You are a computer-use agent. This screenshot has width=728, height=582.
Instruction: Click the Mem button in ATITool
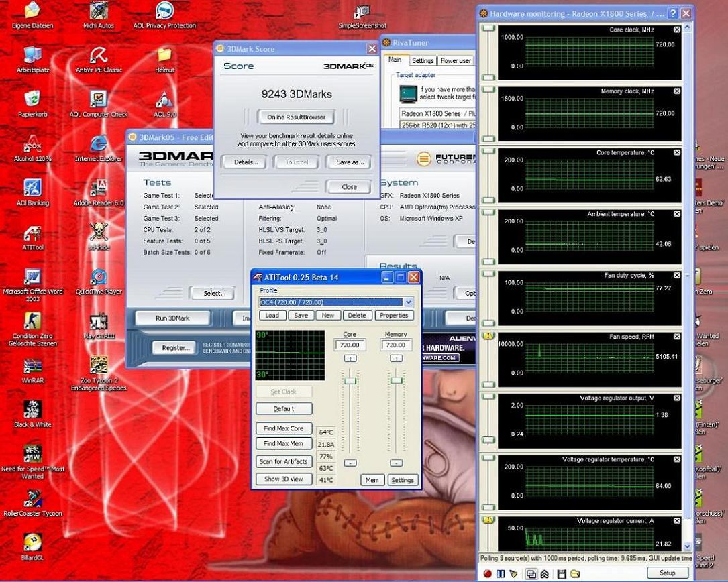point(372,480)
